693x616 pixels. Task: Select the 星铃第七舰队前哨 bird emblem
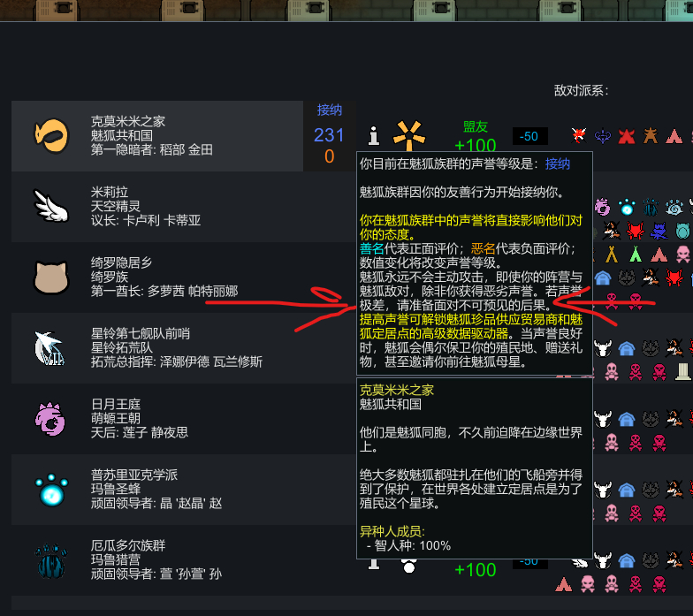[x=49, y=348]
